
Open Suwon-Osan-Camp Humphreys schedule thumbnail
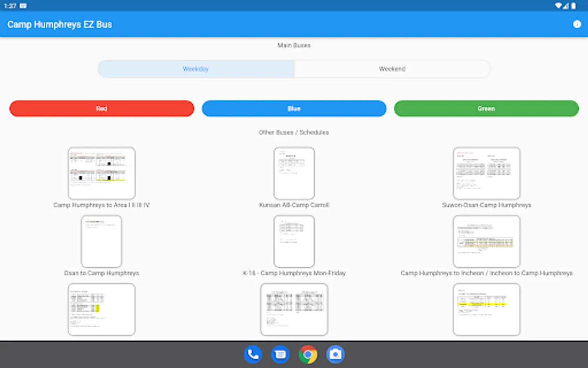486,173
